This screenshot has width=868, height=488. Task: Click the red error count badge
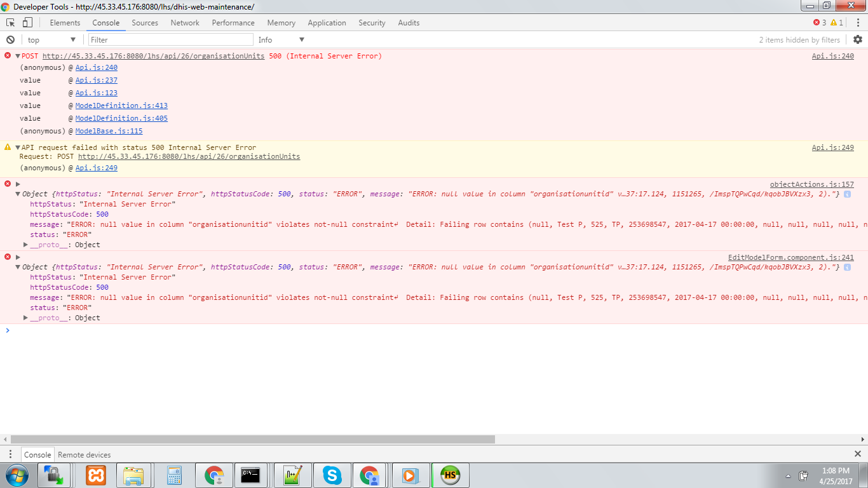tap(820, 22)
